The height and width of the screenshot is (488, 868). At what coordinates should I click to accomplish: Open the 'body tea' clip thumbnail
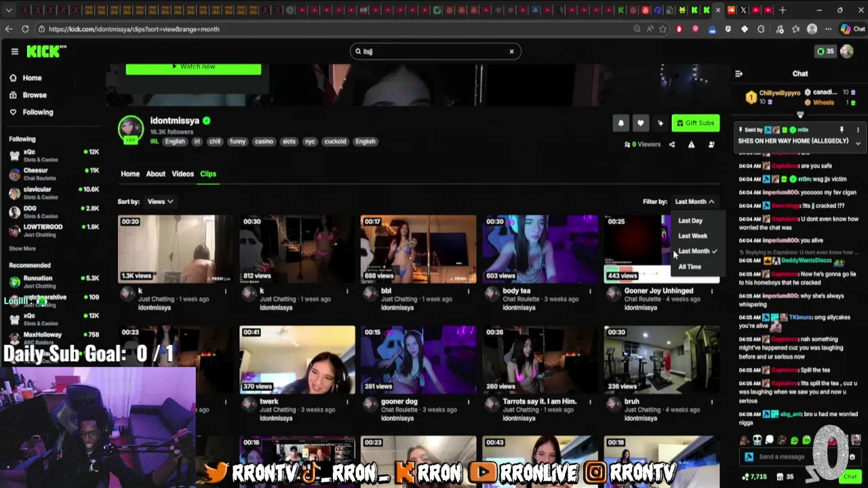[540, 249]
